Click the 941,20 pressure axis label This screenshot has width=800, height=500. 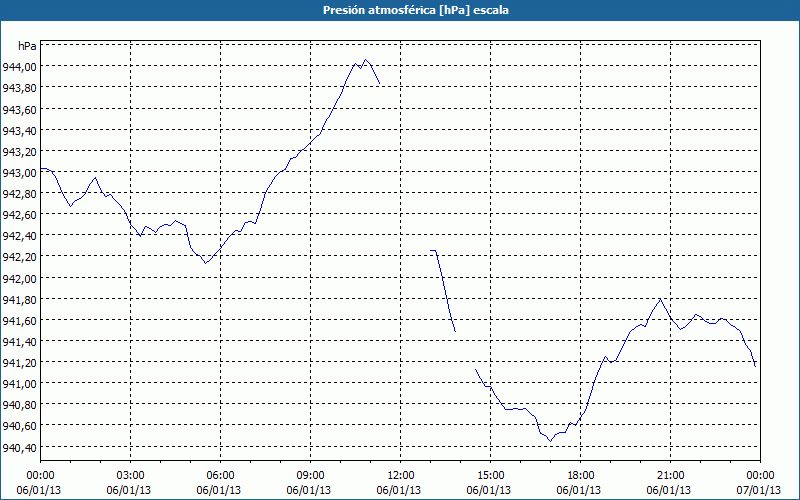(19, 363)
